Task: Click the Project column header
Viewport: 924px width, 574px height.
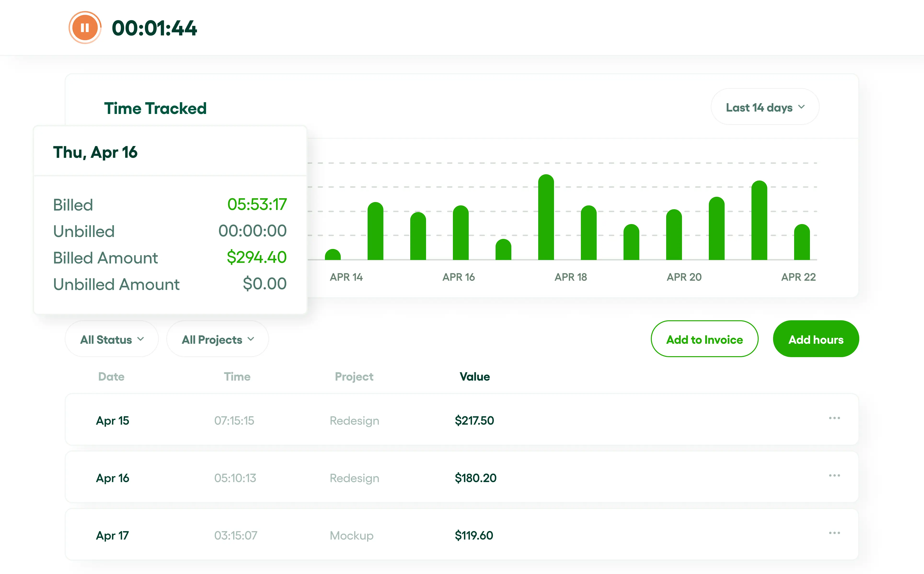Action: click(x=354, y=377)
